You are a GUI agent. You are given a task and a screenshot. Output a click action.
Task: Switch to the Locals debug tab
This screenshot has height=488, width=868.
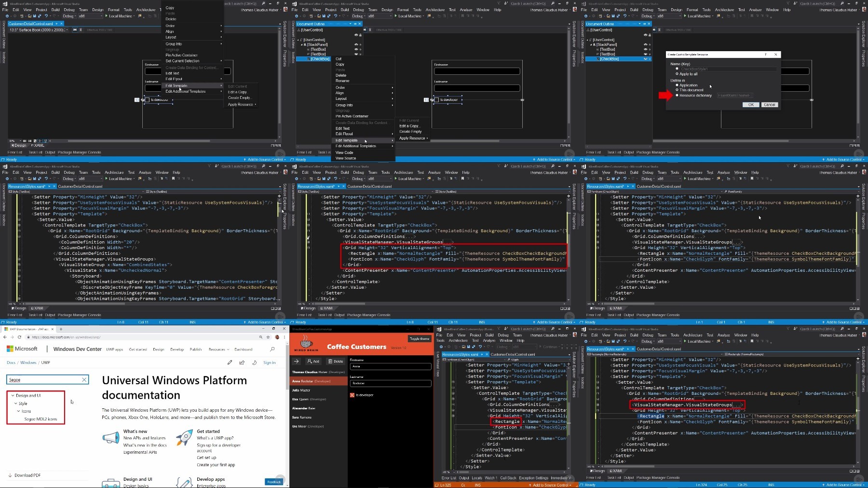pos(477,478)
